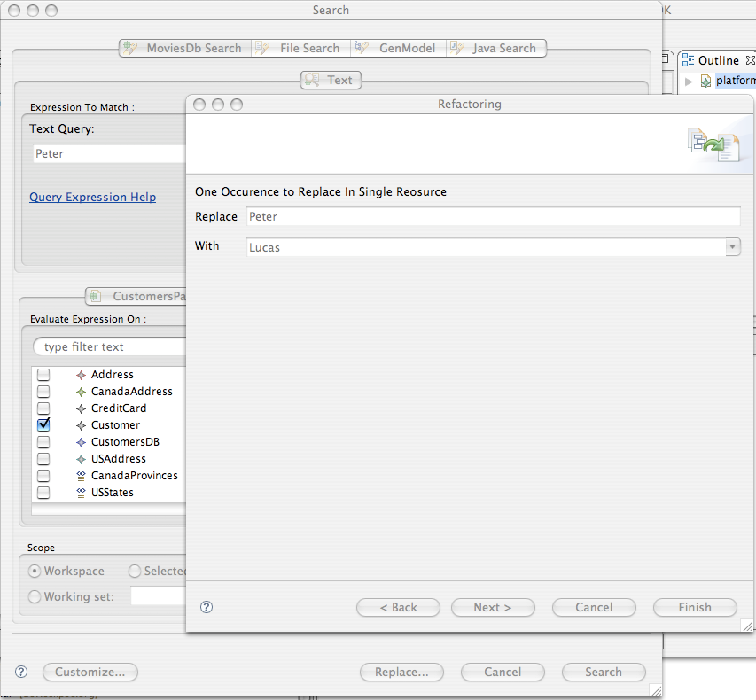Switch to the CustomersPa tab

click(137, 296)
